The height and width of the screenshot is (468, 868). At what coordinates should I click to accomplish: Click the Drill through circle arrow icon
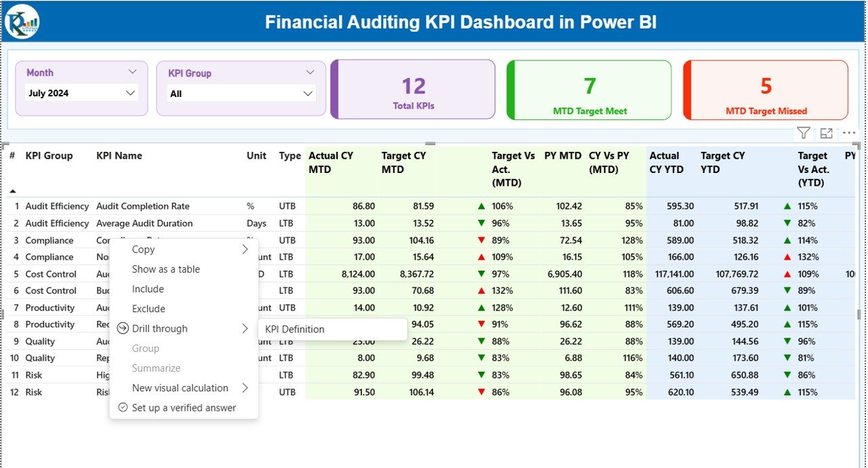pyautogui.click(x=123, y=328)
